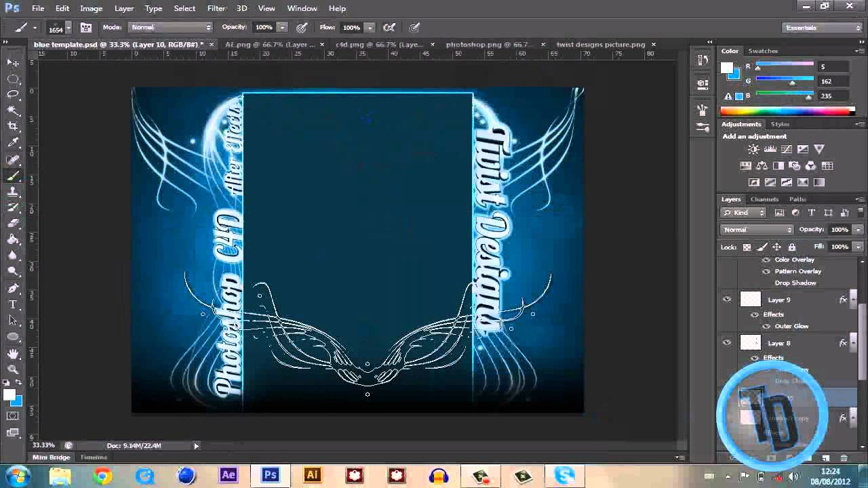868x488 pixels.
Task: Switch to the Styles tab
Action: (780, 124)
